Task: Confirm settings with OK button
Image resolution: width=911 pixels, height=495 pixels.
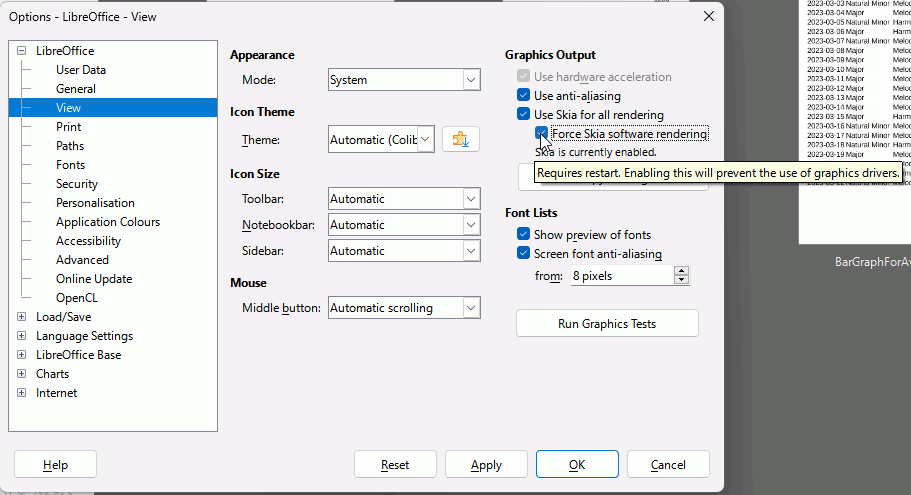Action: click(577, 464)
